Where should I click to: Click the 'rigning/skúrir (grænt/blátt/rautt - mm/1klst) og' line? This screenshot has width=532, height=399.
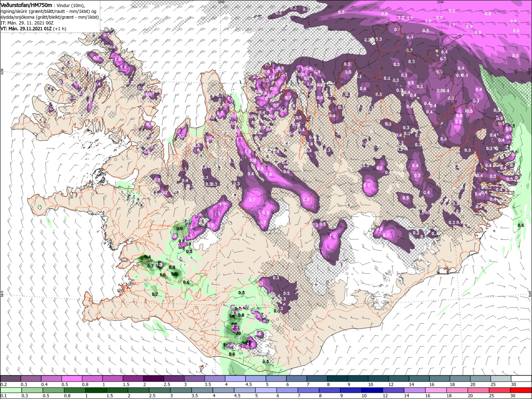(x=48, y=11)
